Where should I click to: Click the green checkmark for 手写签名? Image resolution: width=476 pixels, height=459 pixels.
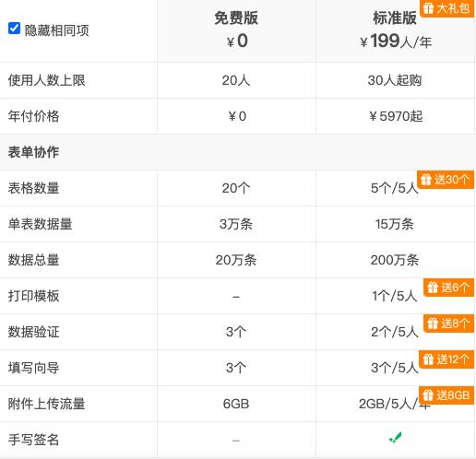[395, 438]
